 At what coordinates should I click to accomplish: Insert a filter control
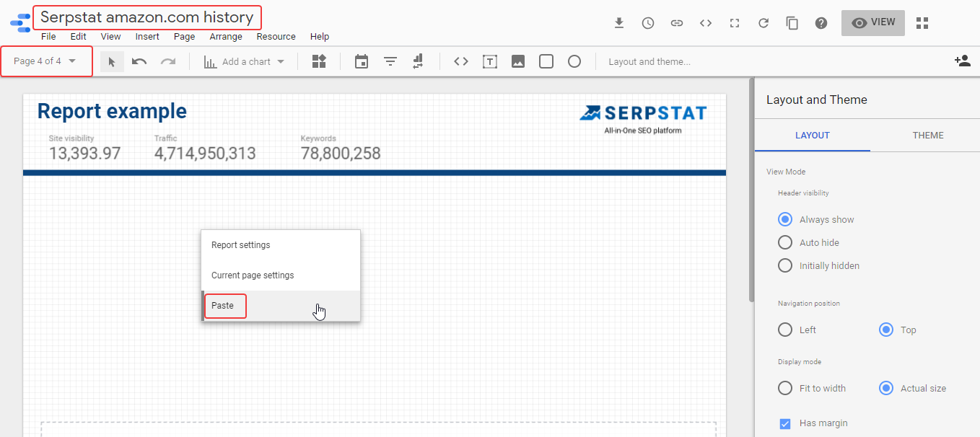pyautogui.click(x=390, y=61)
